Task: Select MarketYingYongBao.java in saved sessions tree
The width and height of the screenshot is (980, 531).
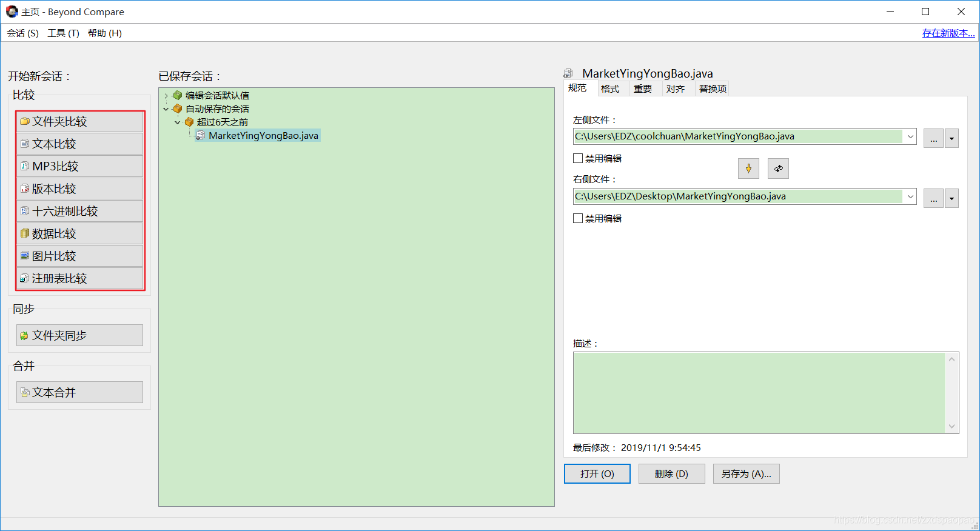Action: 263,135
